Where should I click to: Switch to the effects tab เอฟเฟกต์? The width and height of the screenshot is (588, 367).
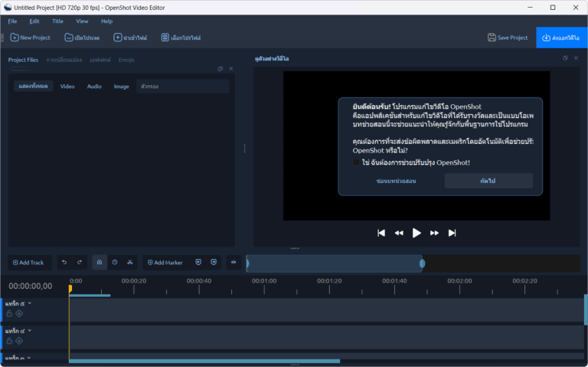point(100,60)
